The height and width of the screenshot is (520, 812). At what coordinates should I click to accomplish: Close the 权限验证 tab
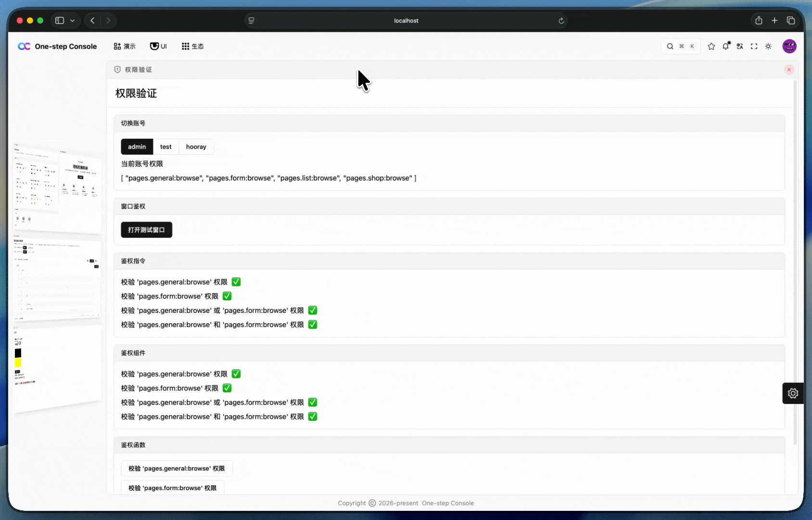[x=789, y=70]
